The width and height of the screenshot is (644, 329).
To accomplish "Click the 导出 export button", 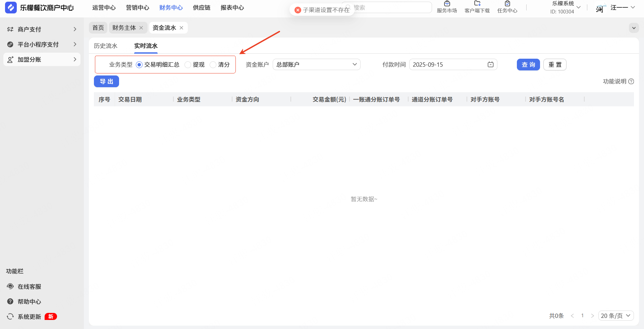I will (x=106, y=81).
